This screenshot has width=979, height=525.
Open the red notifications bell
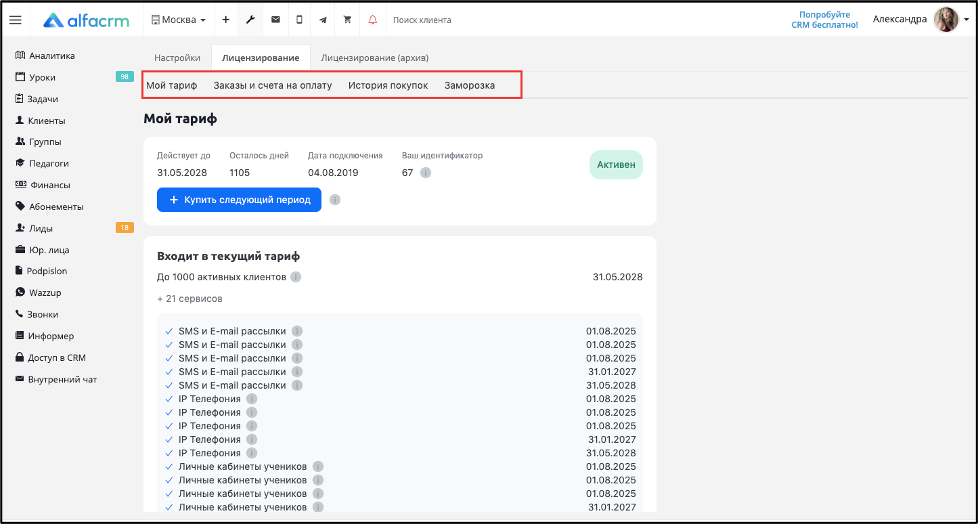click(373, 19)
